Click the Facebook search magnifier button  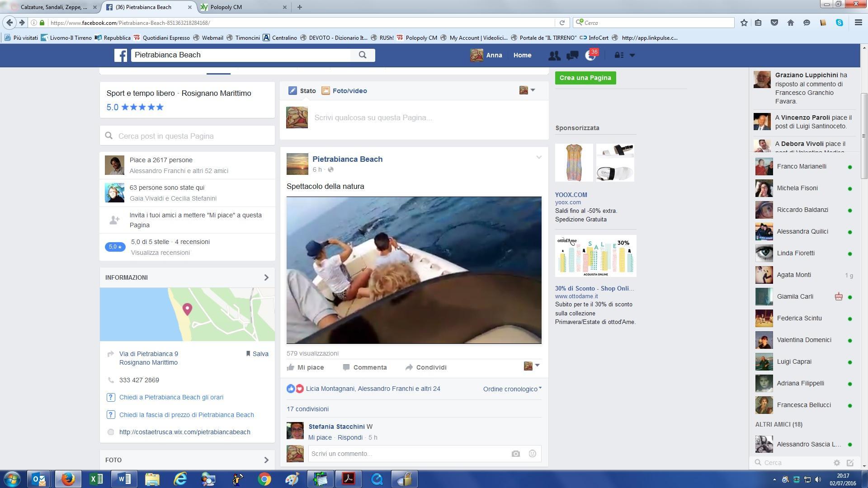pyautogui.click(x=363, y=55)
